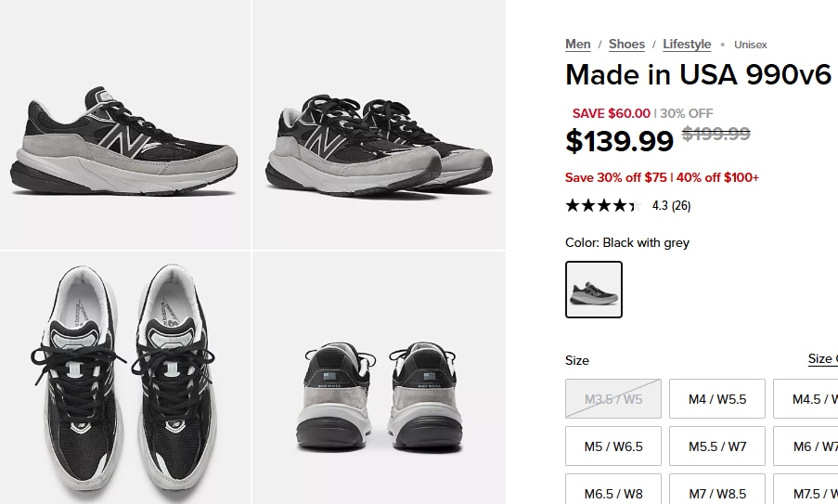Select size M6.5 / W8
Viewport: 838px width, 504px height.
click(613, 489)
